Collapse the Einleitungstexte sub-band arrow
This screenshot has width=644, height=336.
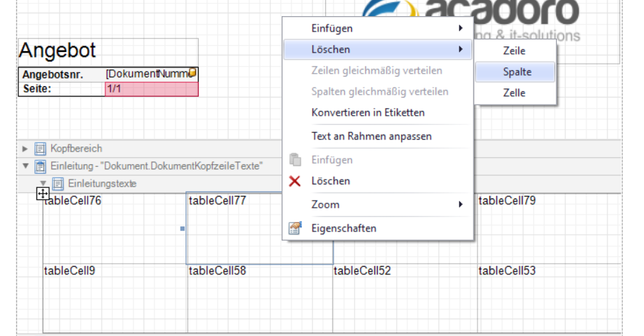coord(43,183)
